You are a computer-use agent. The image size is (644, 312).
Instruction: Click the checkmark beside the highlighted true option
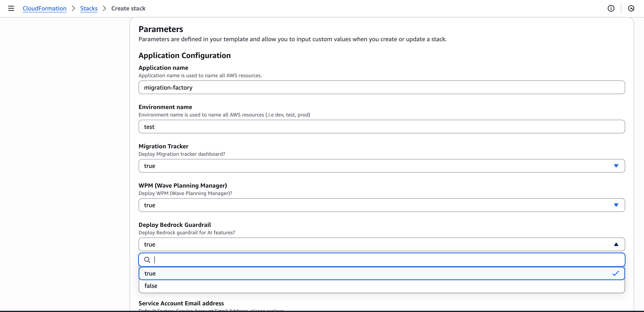616,273
